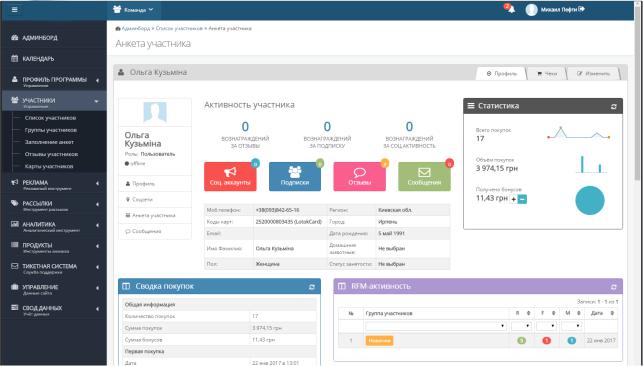Image resolution: width=643 pixels, height=366 pixels.
Task: Open Админборд in the sidebar
Action: pyautogui.click(x=53, y=38)
